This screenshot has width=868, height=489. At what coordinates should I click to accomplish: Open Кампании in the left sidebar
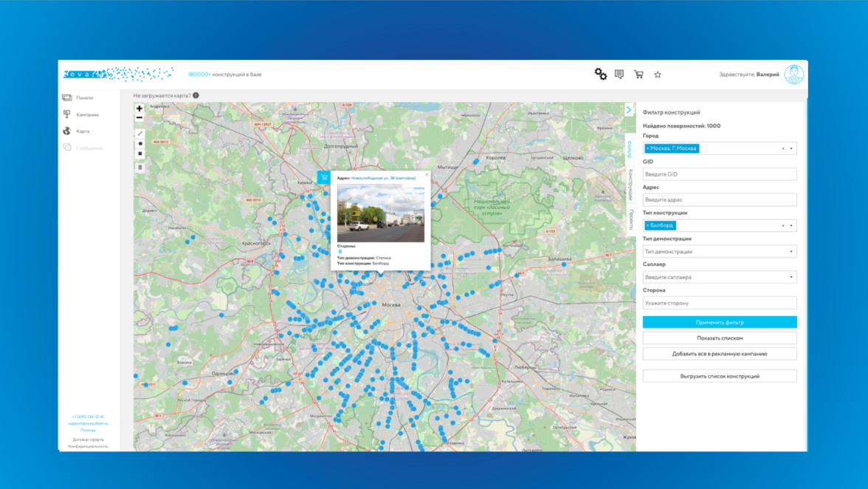pyautogui.click(x=86, y=114)
